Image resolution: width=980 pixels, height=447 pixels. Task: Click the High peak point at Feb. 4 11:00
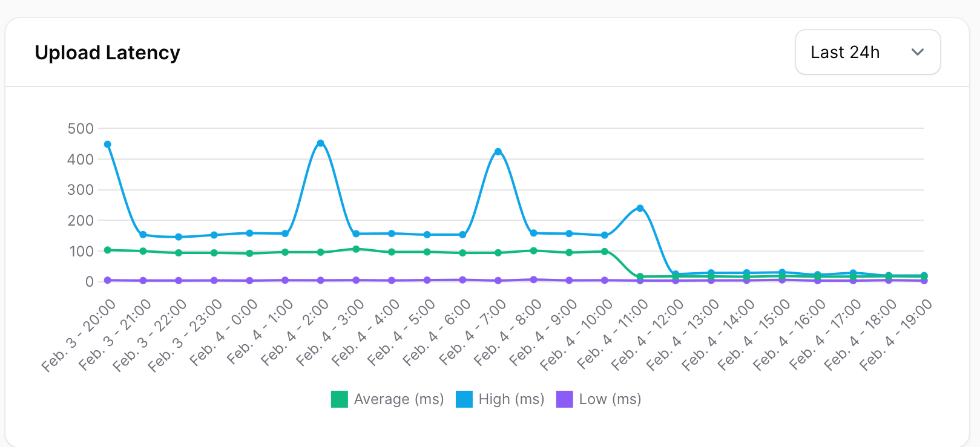click(640, 208)
